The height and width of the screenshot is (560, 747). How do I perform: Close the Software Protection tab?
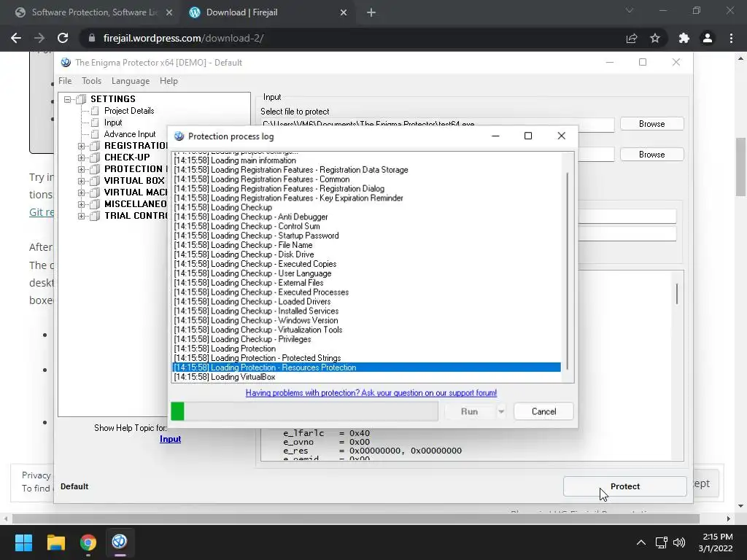(x=169, y=12)
